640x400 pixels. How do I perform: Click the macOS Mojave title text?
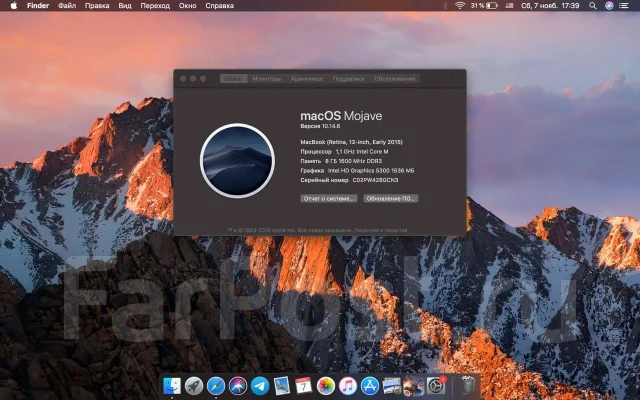341,116
